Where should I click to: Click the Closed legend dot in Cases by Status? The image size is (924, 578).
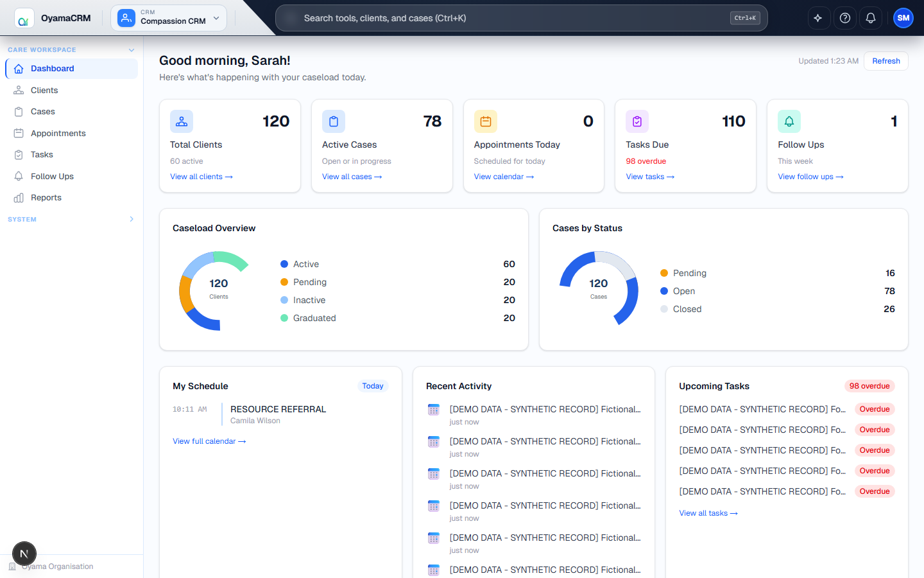point(664,309)
